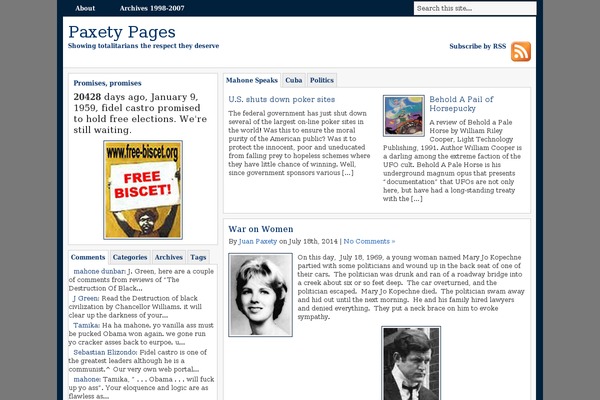The image size is (600, 400).
Task: Select the Tags sidebar tab
Action: click(198, 257)
